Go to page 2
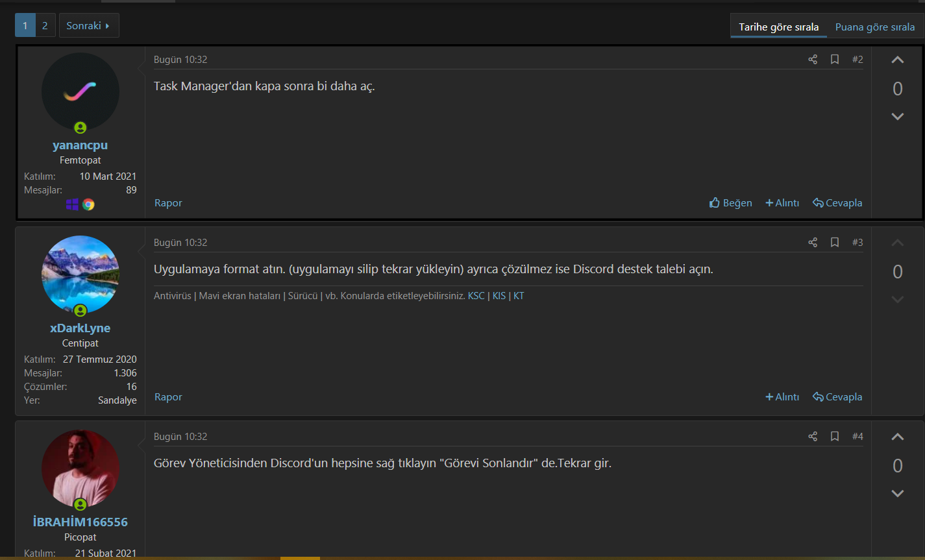Screen dimensions: 925x560 click(x=45, y=26)
